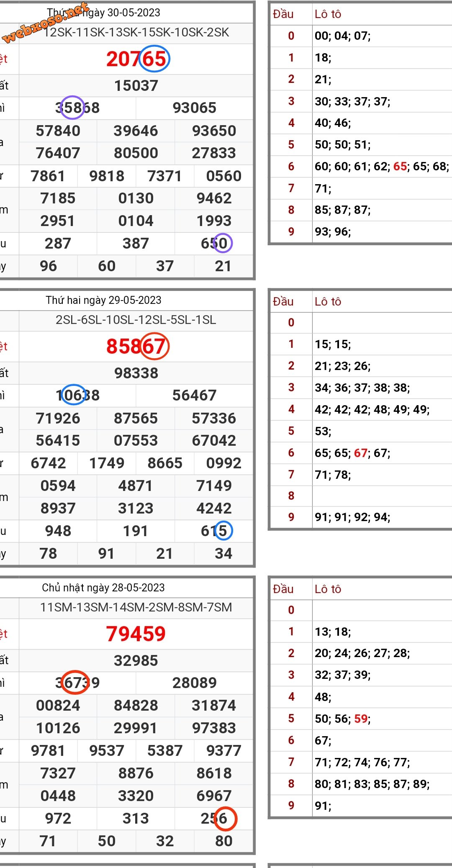Viewport: 452px width, 868px height.
Task: Click second prize number 56467
Action: tap(195, 395)
